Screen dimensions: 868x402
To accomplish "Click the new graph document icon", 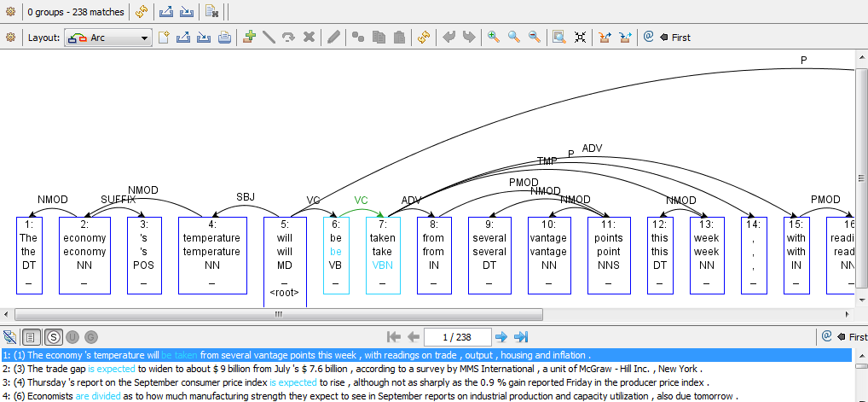I will tap(164, 38).
